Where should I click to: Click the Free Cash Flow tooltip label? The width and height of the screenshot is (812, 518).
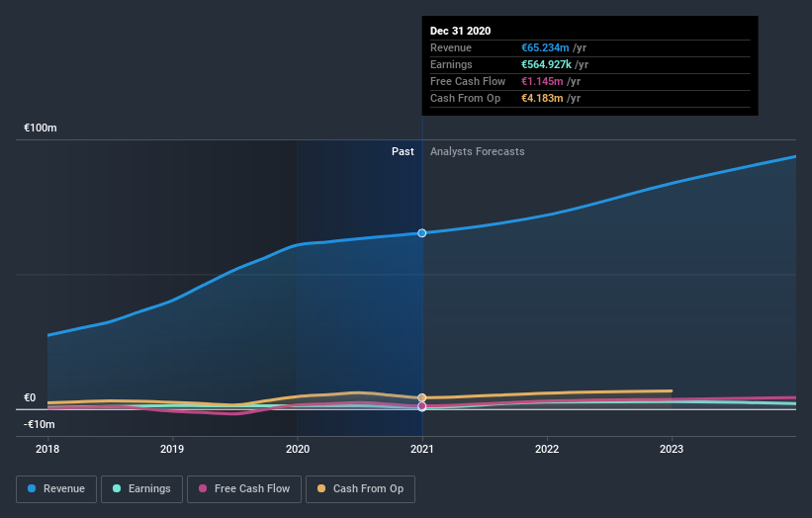point(468,81)
